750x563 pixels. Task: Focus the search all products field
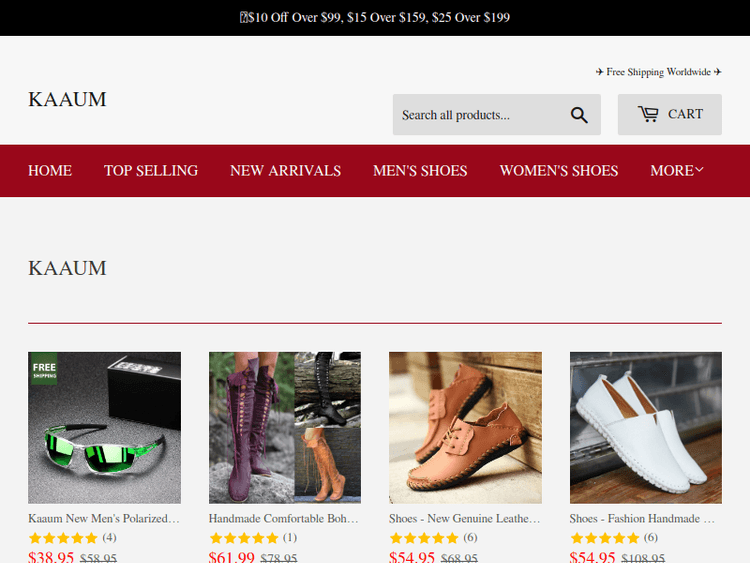pyautogui.click(x=478, y=115)
